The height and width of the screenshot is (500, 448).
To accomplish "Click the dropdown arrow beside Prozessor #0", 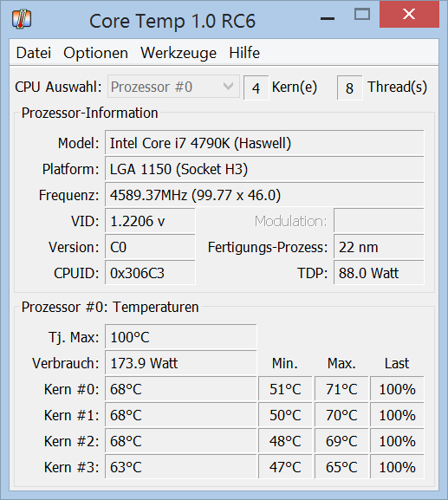I will [228, 87].
